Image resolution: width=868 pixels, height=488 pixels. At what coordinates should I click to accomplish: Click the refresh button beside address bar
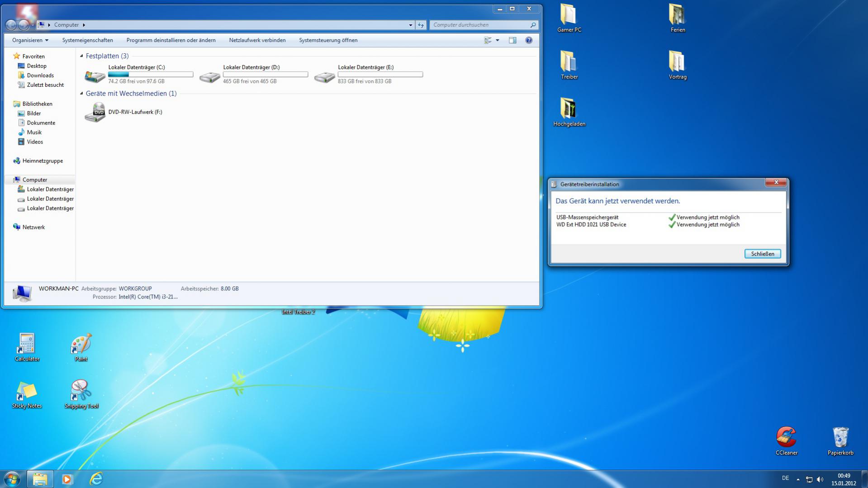[421, 25]
